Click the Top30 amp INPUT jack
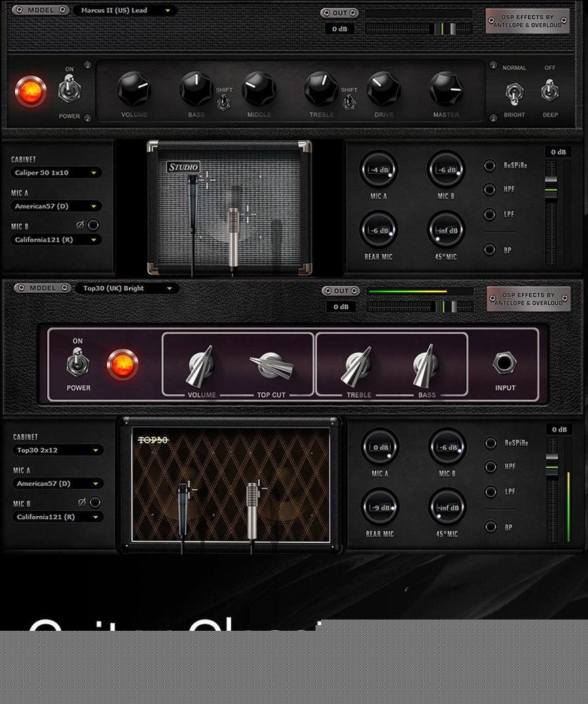The image size is (588, 704). 504,363
